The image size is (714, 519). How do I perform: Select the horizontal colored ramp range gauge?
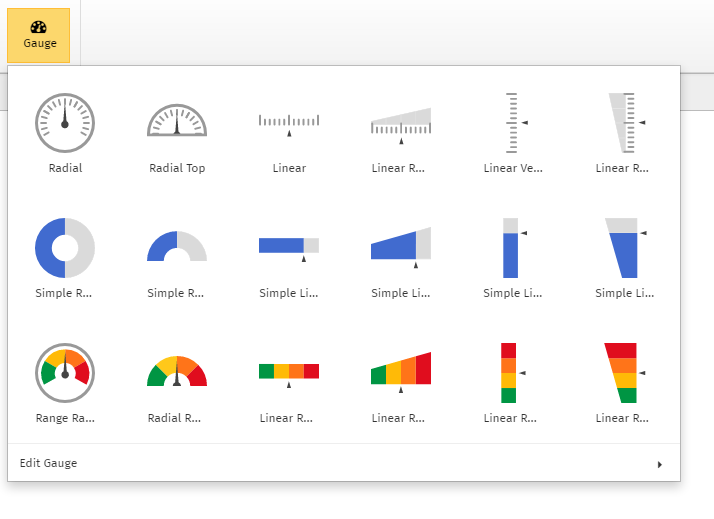401,372
